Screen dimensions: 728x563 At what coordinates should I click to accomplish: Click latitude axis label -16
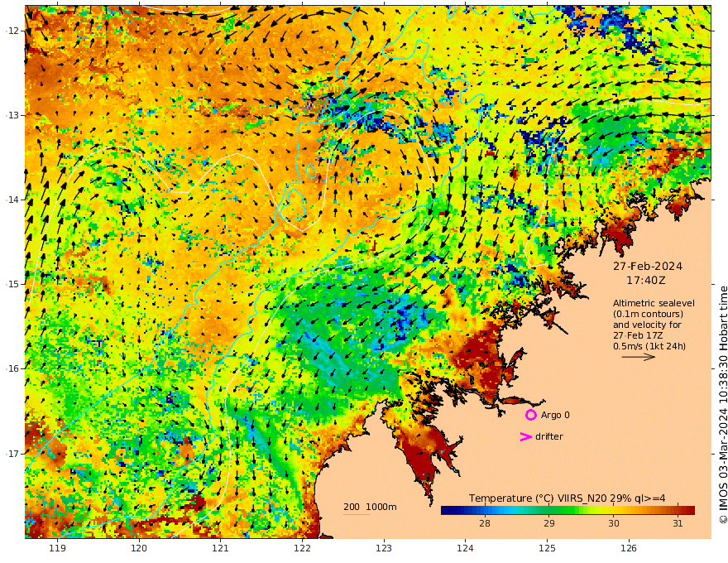pyautogui.click(x=12, y=368)
